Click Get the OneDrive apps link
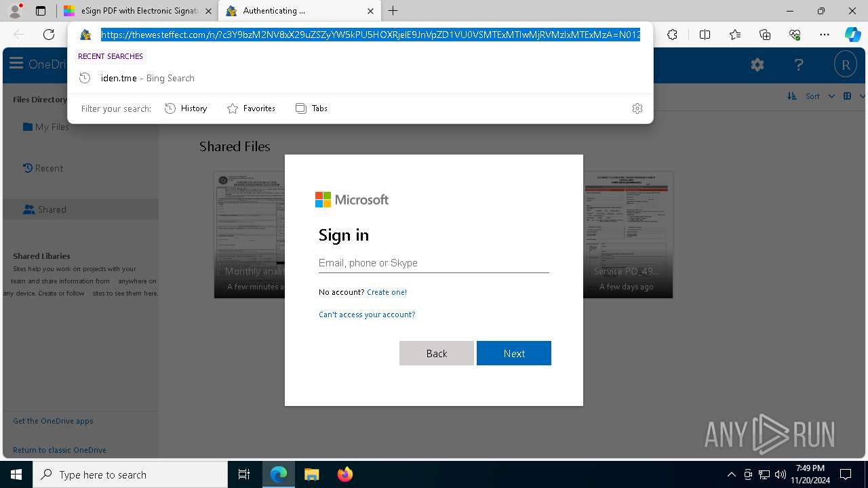 click(x=53, y=421)
